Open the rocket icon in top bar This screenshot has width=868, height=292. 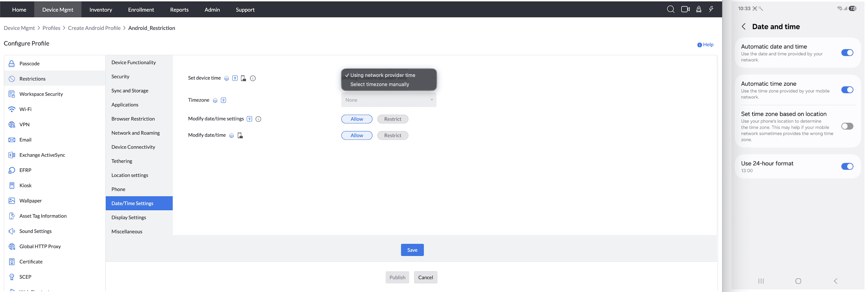699,10
